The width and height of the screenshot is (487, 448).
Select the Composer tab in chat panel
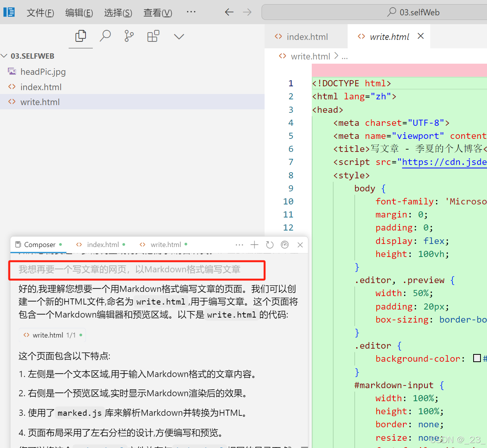pyautogui.click(x=39, y=245)
